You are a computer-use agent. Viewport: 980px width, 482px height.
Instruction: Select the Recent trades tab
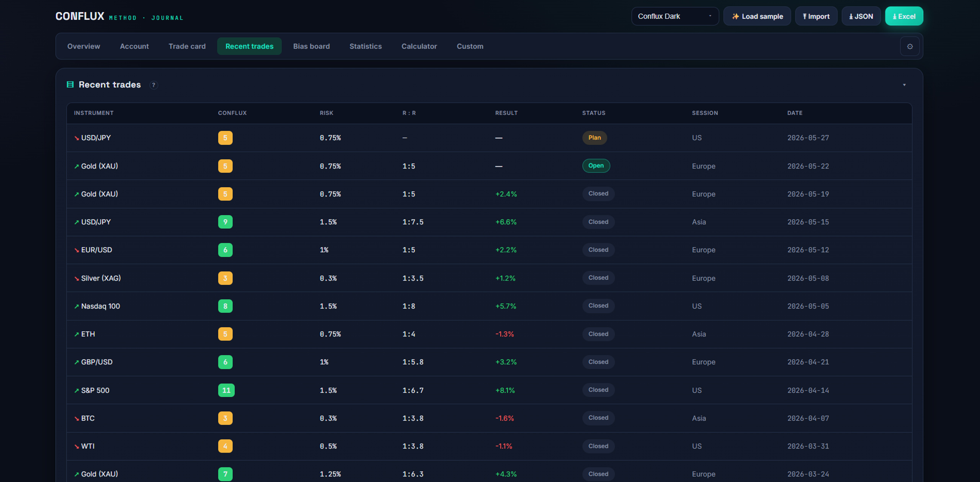(x=249, y=46)
